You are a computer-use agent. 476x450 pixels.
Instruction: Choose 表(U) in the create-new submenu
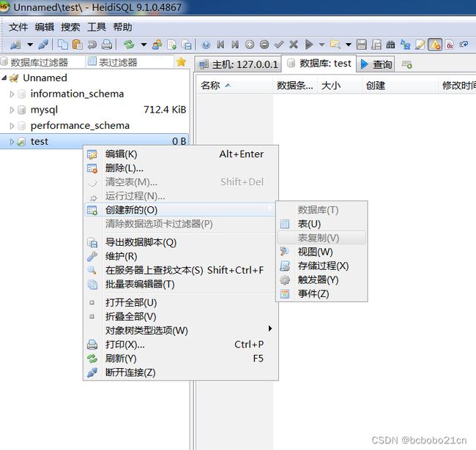coord(321,224)
